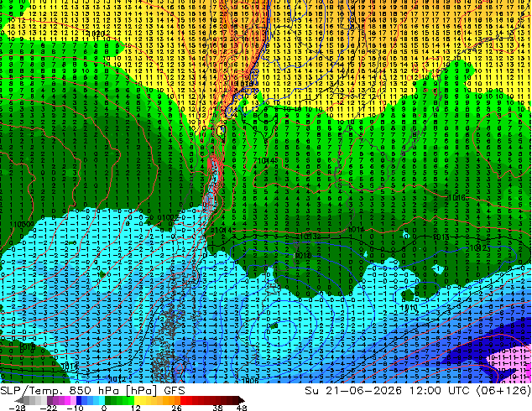Click the '1020' isobar label on map
532x411 pixels.
click(x=96, y=34)
